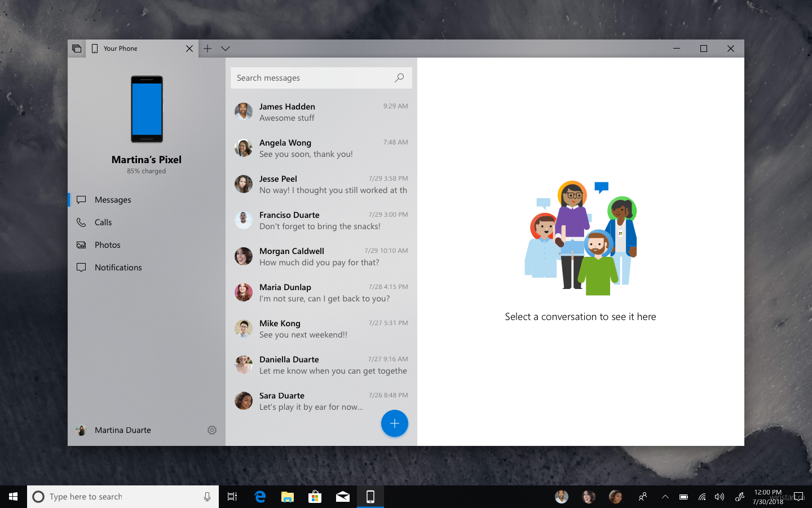Viewport: 812px width, 508px height.
Task: Click the search magnifier icon
Action: point(399,78)
